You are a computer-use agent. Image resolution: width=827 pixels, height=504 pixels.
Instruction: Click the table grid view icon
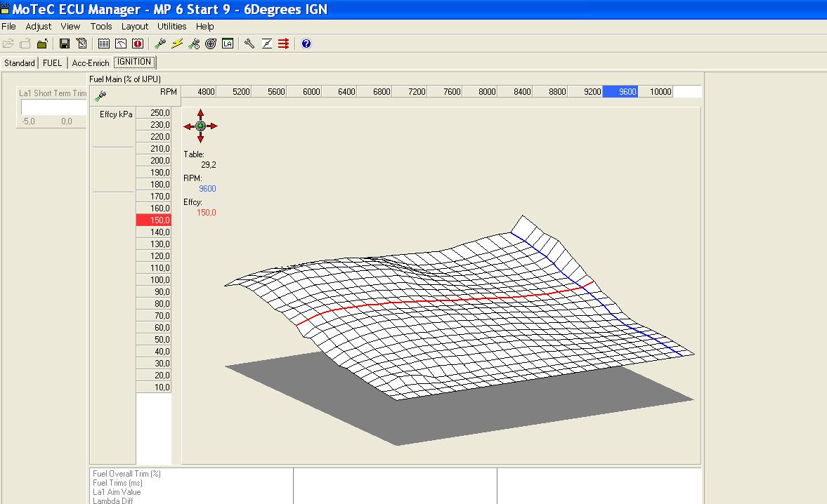[x=104, y=44]
